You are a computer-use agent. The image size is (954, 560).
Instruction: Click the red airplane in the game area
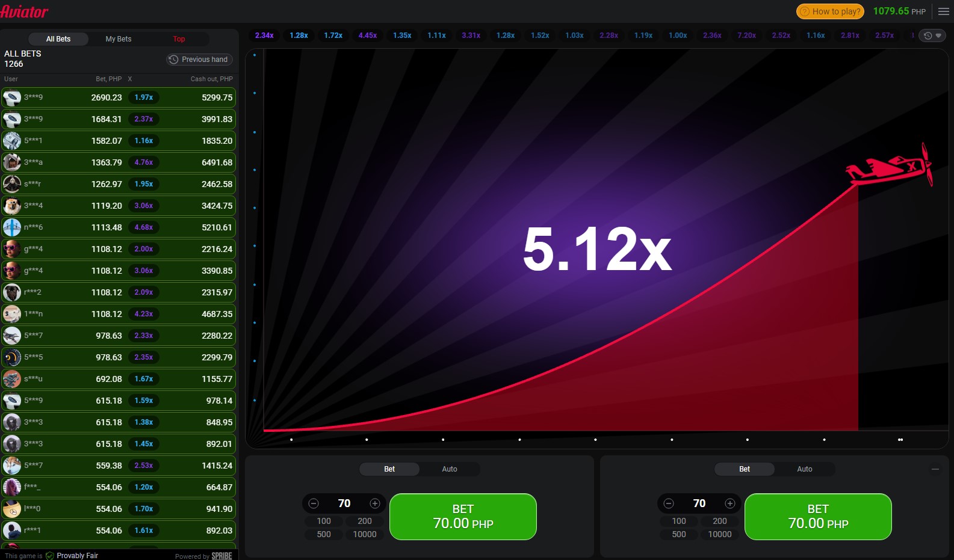(892, 167)
